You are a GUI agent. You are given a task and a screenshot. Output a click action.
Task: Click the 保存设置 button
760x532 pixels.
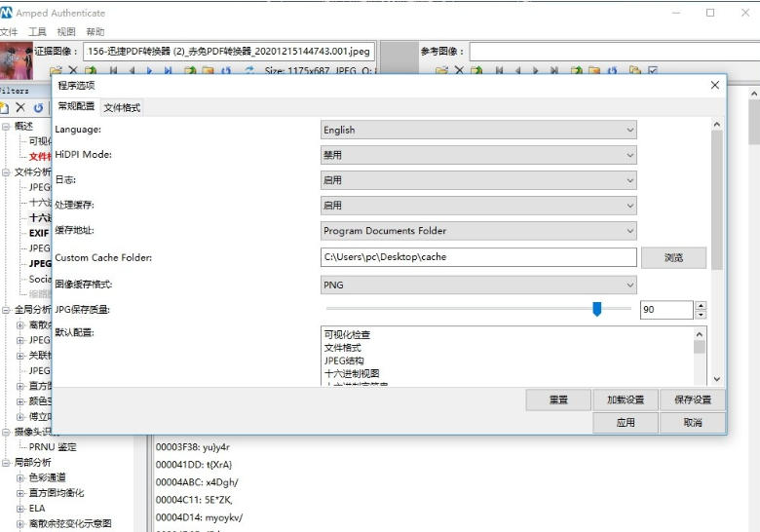coord(693,399)
